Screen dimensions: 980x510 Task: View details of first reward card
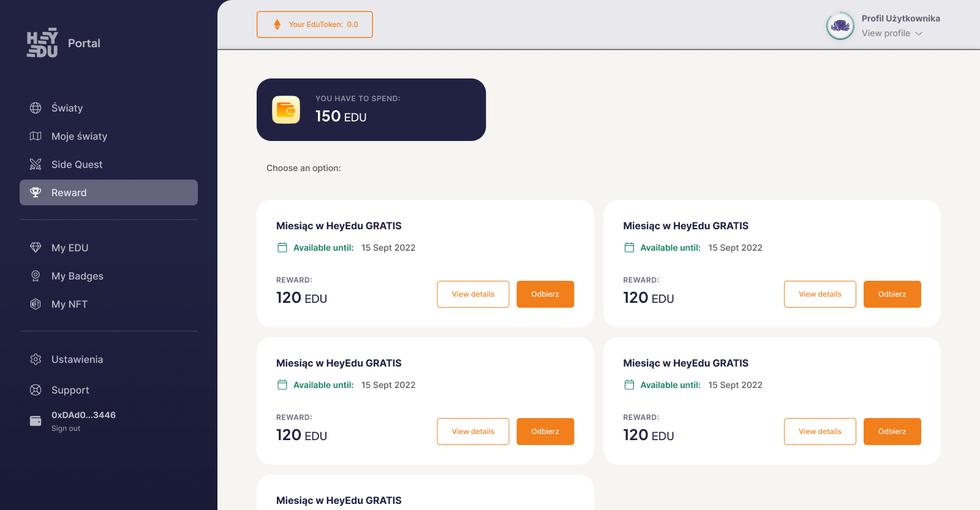[473, 294]
